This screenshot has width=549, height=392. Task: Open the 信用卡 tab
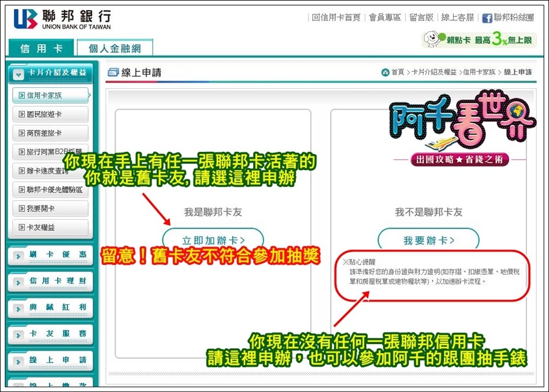coord(41,48)
